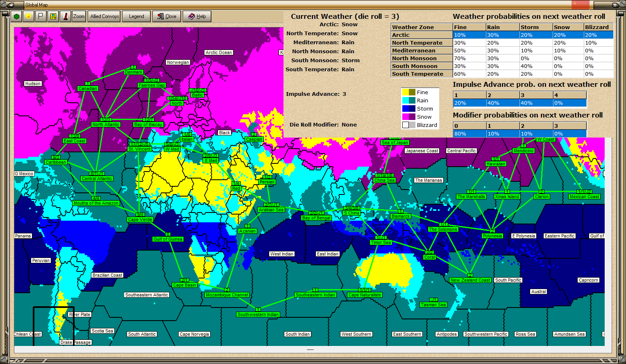Select the China Sea label

point(384,180)
